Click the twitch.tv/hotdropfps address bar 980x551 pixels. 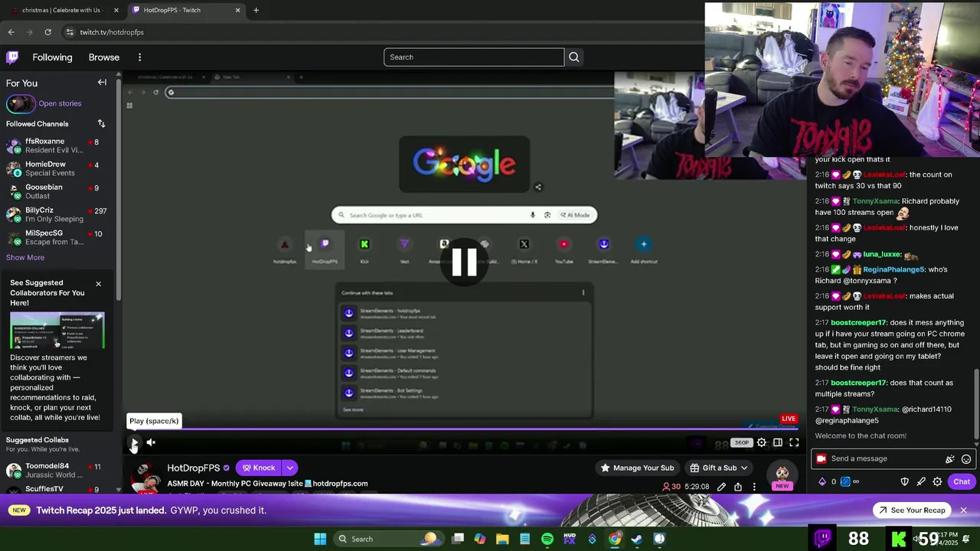coord(112,32)
